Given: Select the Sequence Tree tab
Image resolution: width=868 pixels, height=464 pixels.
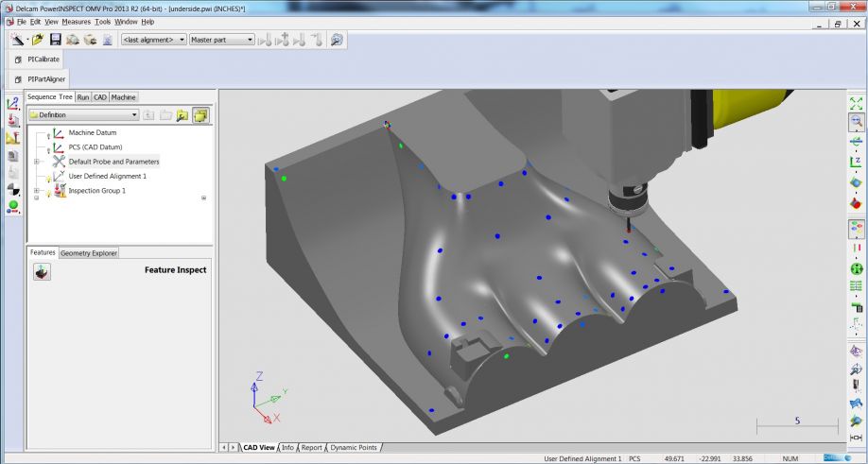Looking at the screenshot, I should point(50,96).
